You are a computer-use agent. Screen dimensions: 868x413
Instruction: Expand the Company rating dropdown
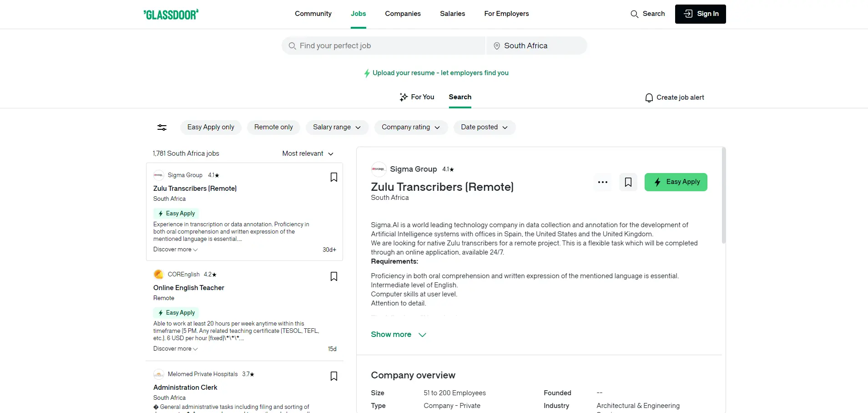411,127
